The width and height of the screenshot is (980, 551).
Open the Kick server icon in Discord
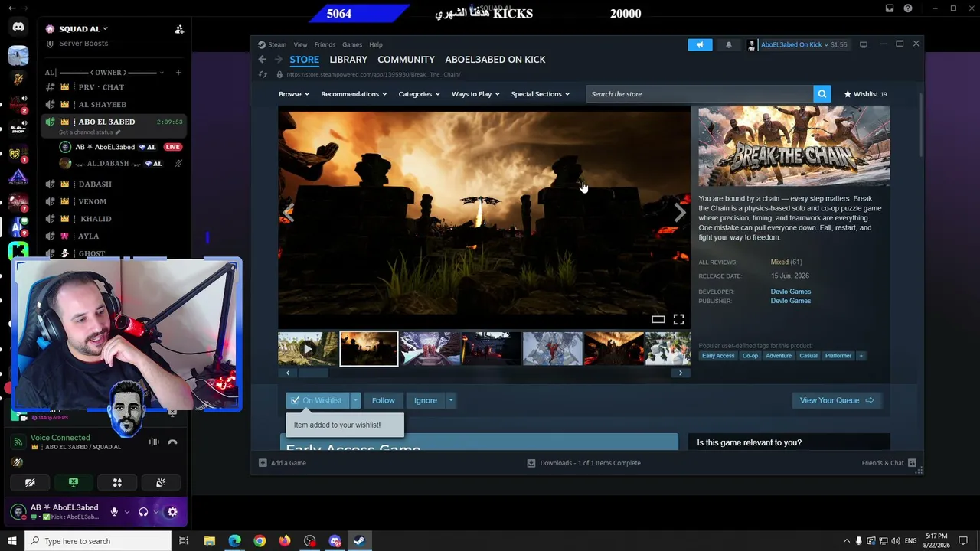click(x=18, y=251)
